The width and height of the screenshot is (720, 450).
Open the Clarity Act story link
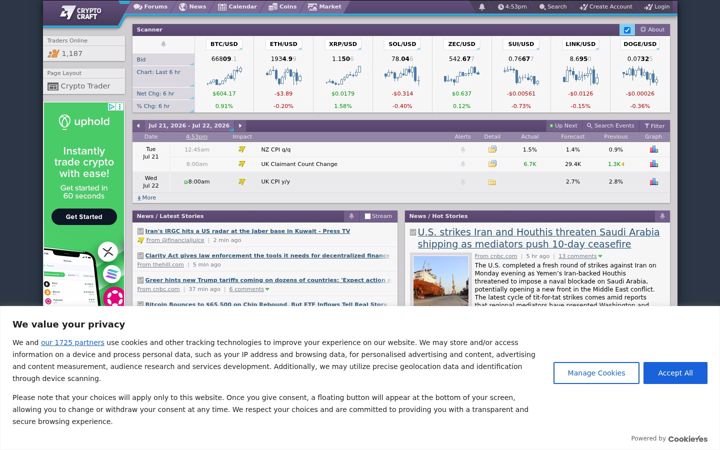[x=267, y=256]
